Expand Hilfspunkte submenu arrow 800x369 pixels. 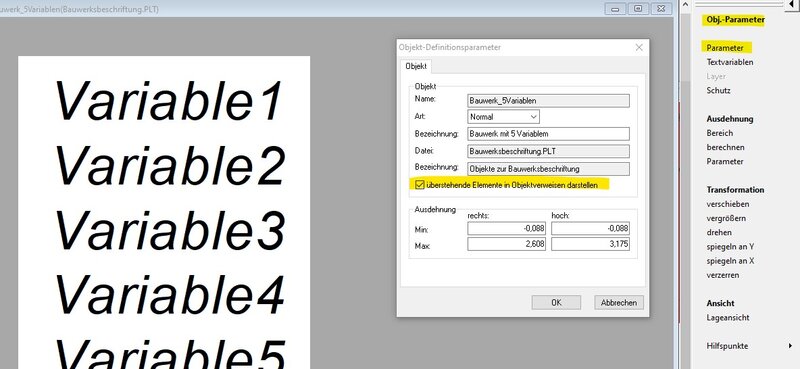pos(790,346)
